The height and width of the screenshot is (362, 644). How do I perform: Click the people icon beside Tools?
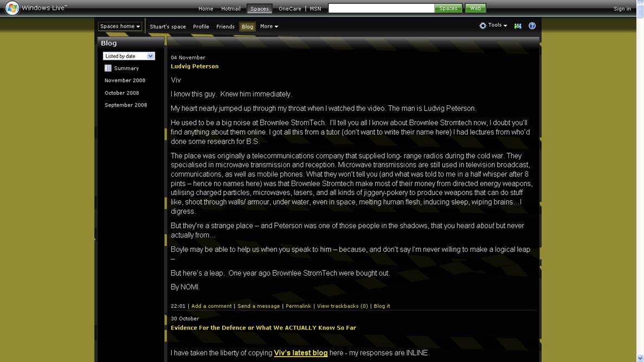pyautogui.click(x=518, y=26)
